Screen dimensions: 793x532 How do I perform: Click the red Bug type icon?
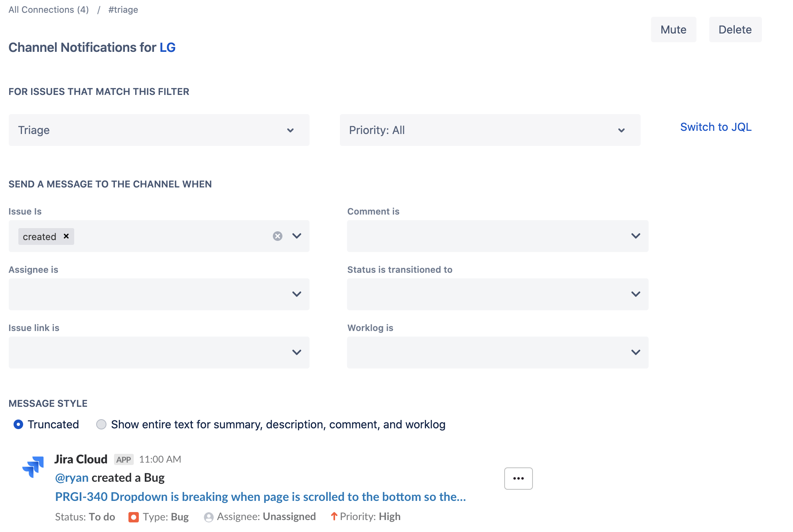pos(134,517)
